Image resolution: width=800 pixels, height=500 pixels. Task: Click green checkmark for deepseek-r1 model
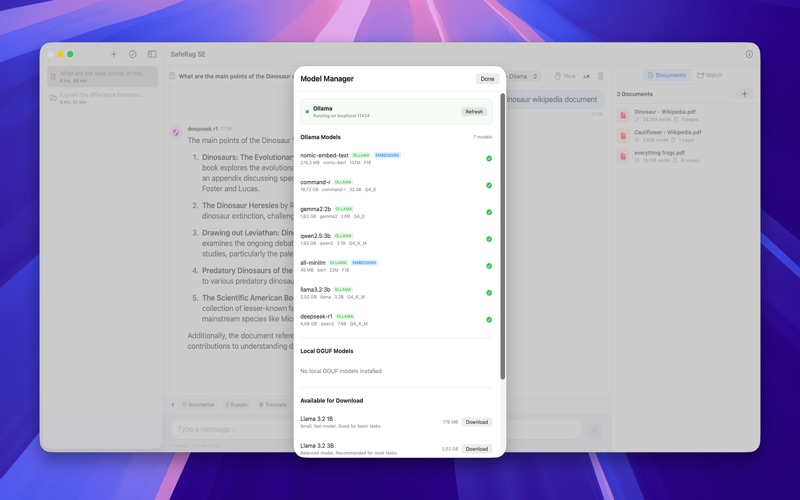pyautogui.click(x=489, y=319)
